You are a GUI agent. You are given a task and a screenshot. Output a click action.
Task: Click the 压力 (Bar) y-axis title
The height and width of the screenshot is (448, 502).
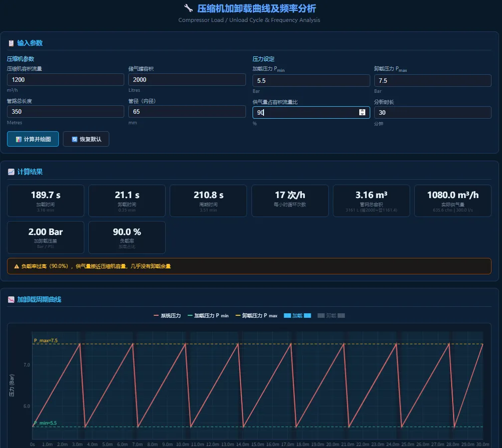(12, 385)
